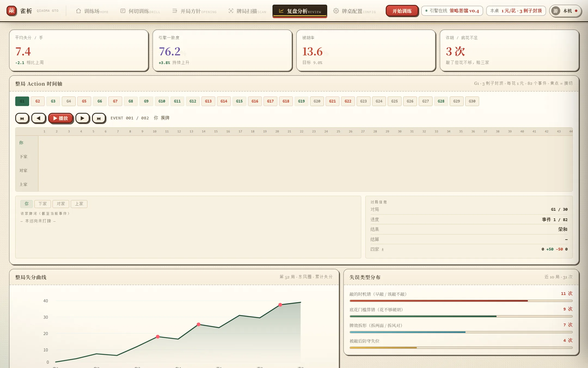Viewport: 588px width, 368px height.
Task: Click timeline column number 25
Action: (338, 131)
